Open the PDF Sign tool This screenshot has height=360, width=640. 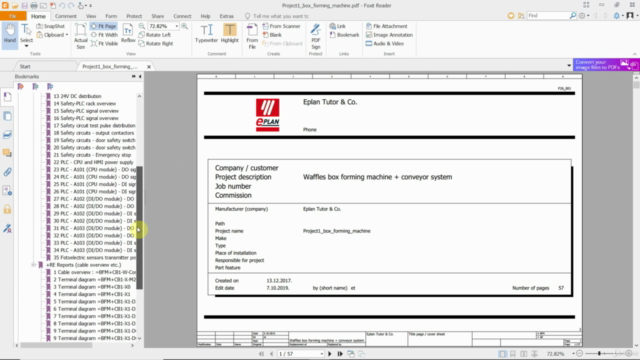point(316,36)
